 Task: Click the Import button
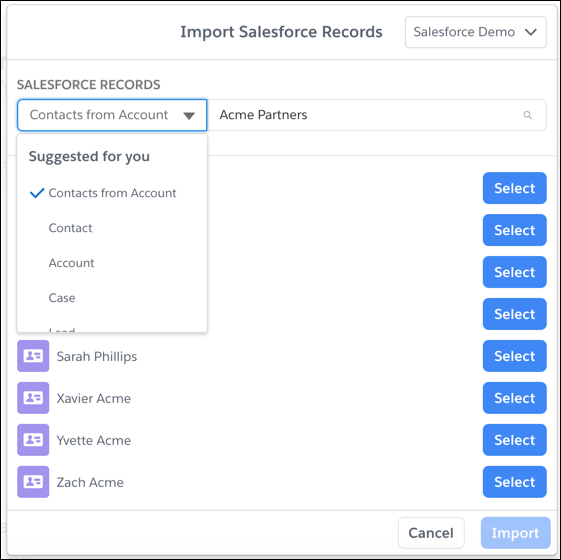coord(515,533)
